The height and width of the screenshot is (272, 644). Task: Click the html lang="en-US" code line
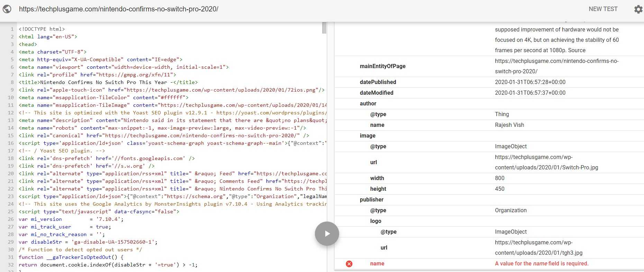pos(48,37)
